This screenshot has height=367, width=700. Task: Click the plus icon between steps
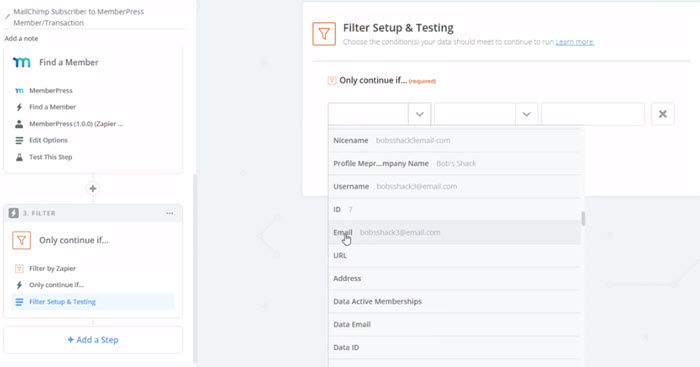93,188
